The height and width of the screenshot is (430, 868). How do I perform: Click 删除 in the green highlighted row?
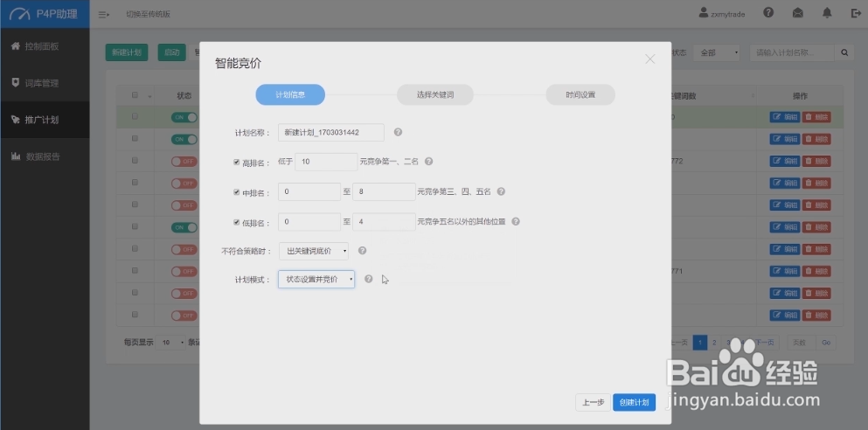pos(816,117)
